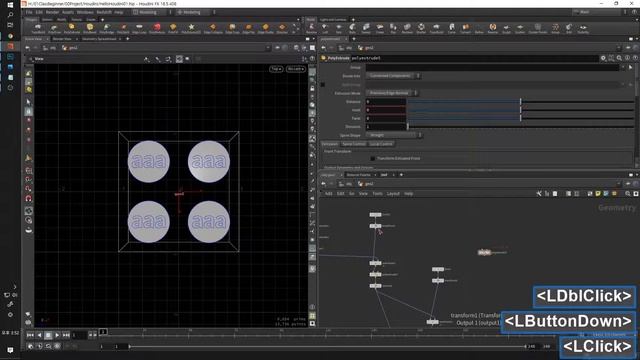Image resolution: width=640 pixels, height=360 pixels.
Task: Open the No cam camera dropdown
Action: pyautogui.click(x=296, y=69)
